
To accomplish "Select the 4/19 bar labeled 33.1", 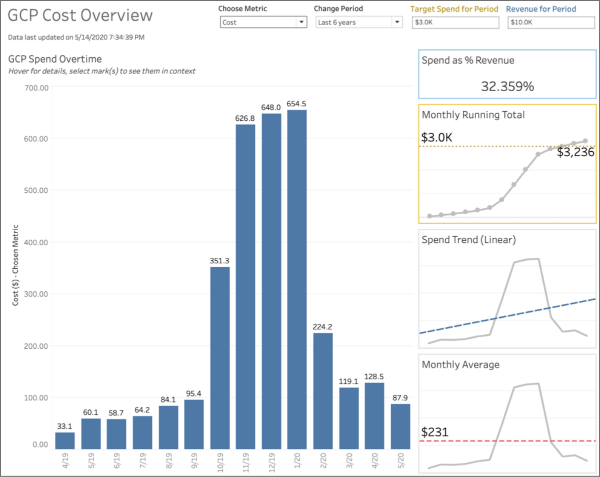I will (x=66, y=440).
